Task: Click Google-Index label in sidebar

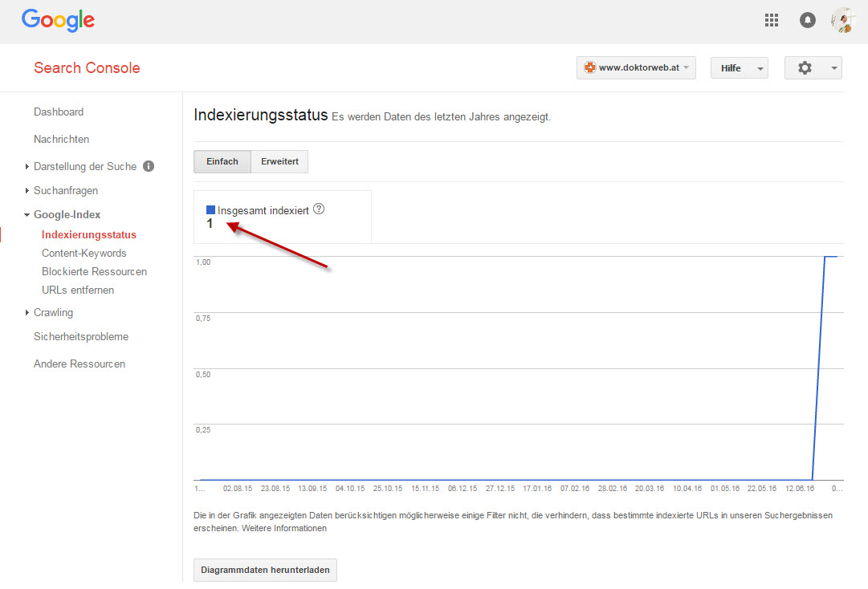Action: [x=67, y=214]
